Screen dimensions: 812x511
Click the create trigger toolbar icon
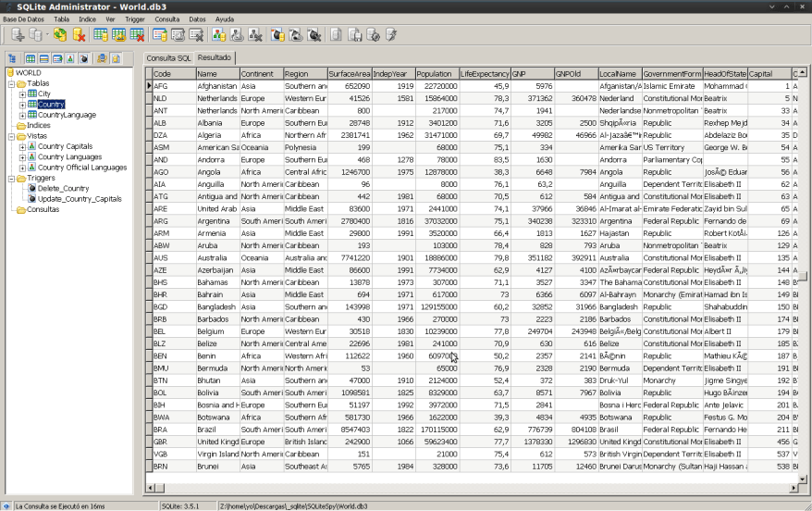(276, 35)
